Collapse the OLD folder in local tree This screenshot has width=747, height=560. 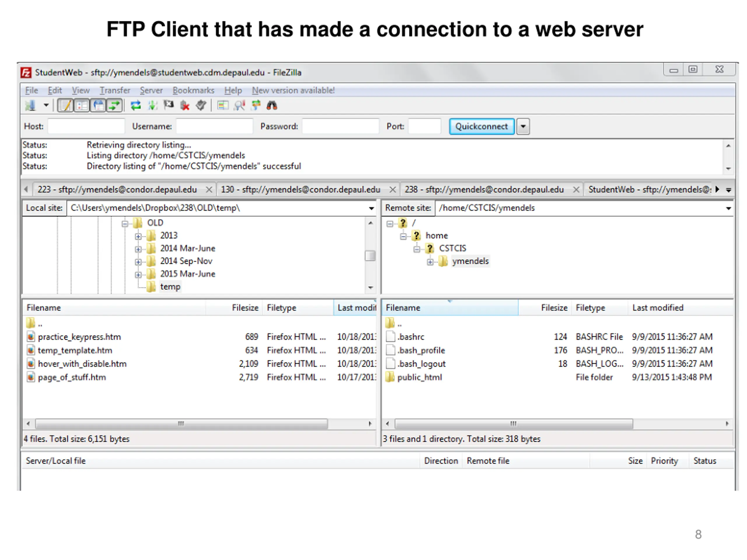(125, 223)
